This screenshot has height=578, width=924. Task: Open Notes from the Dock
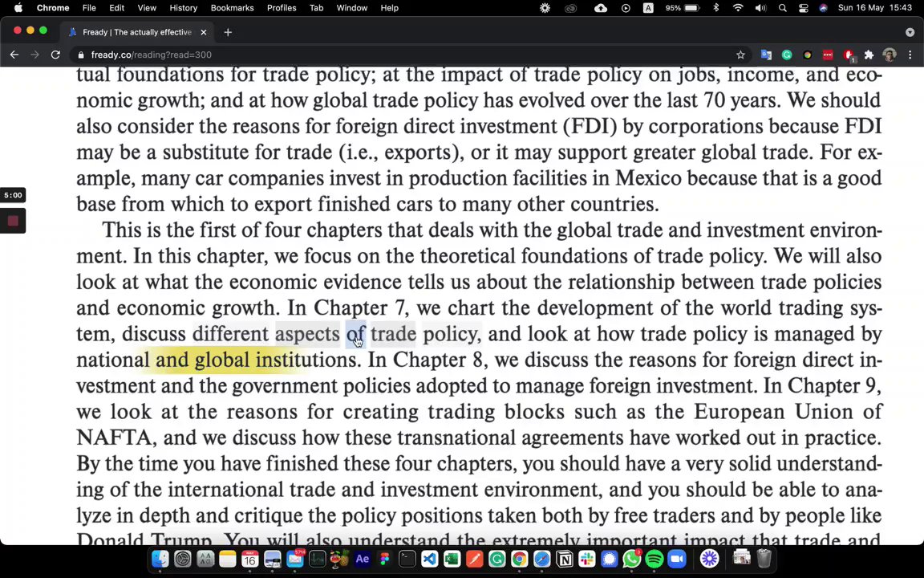point(228,559)
